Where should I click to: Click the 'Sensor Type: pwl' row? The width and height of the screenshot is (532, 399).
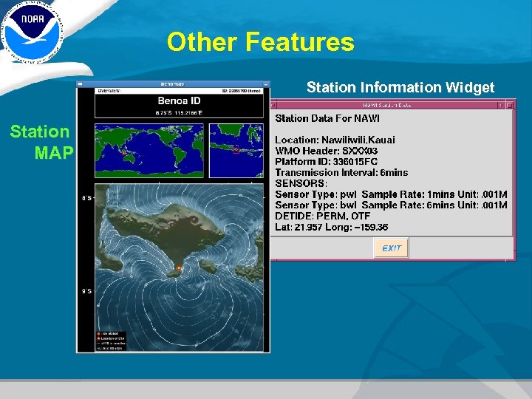point(391,194)
